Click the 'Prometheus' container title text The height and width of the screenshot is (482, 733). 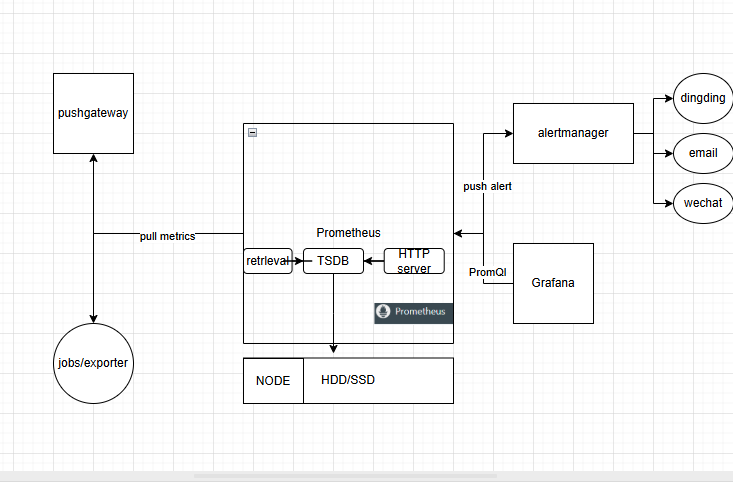pos(348,233)
